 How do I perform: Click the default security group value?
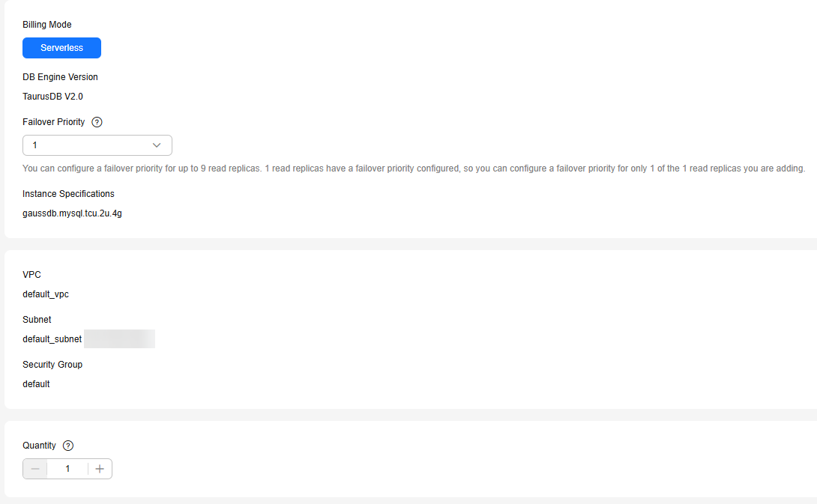coord(36,383)
